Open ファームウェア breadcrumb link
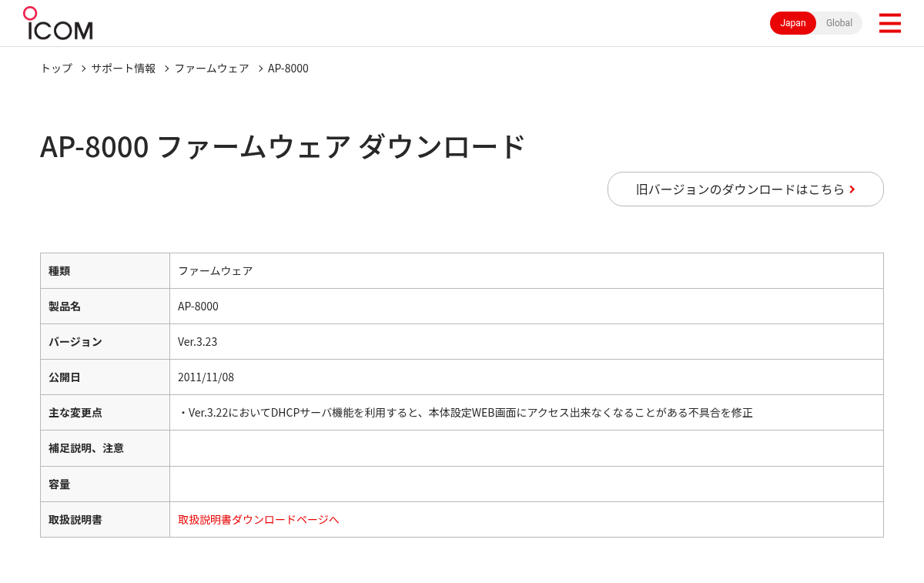Screen dimensions: 924x583 212,69
